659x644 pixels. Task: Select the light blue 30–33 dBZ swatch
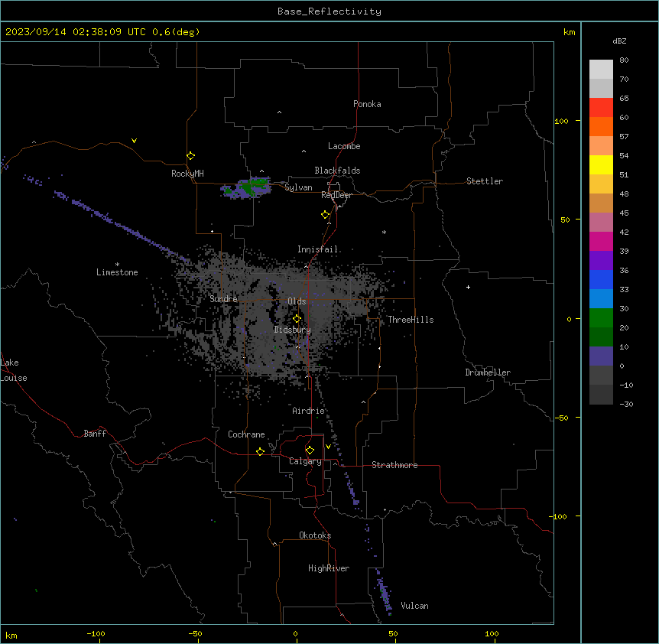coord(601,298)
